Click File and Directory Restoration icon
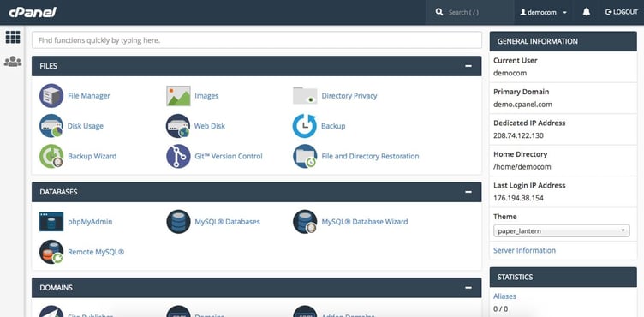Viewport: 644px width, 317px height. [305, 156]
